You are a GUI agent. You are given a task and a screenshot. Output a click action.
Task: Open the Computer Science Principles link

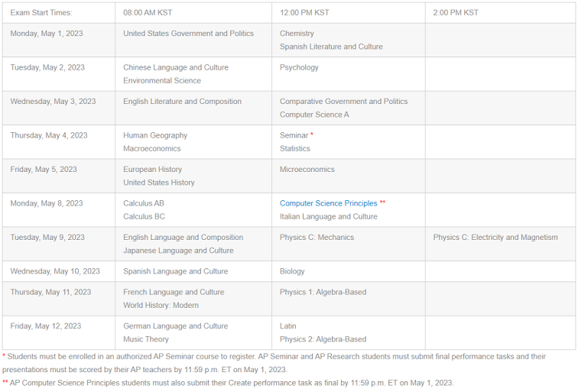coord(329,203)
